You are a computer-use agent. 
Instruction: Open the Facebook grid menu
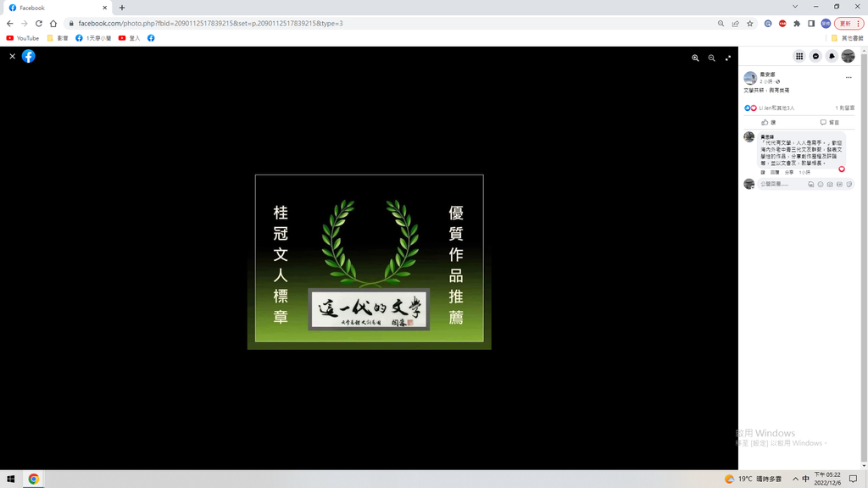pyautogui.click(x=798, y=56)
